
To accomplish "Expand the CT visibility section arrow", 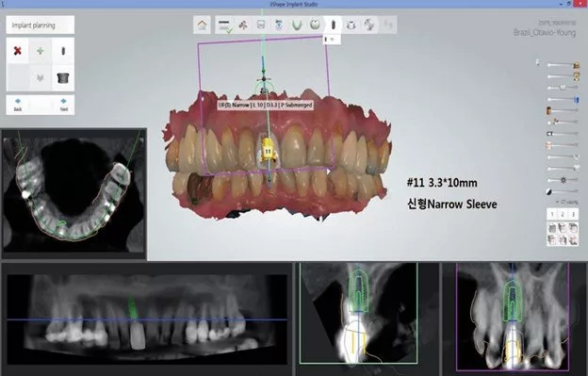I will [x=557, y=202].
